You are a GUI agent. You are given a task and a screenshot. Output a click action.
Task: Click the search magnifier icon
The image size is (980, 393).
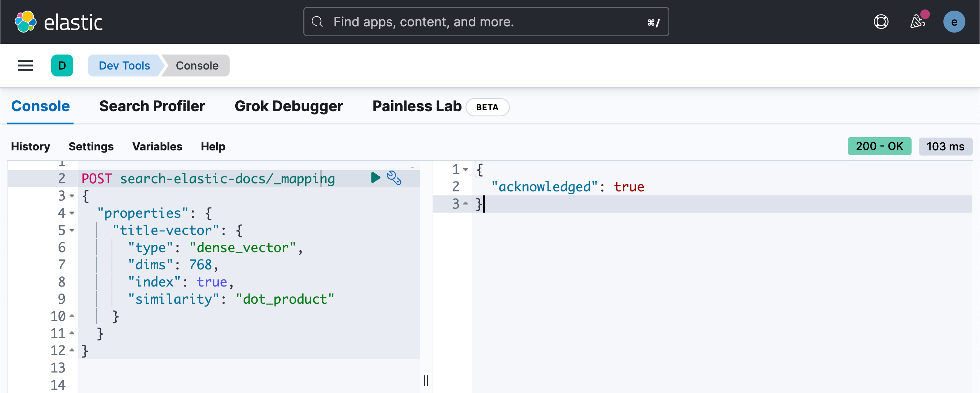(x=317, y=22)
